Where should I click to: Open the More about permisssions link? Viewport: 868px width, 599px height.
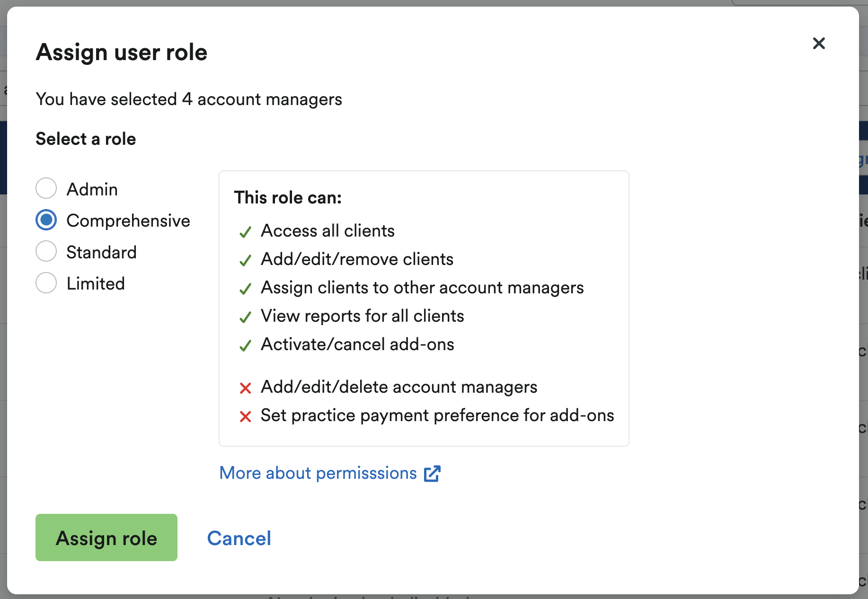click(318, 473)
